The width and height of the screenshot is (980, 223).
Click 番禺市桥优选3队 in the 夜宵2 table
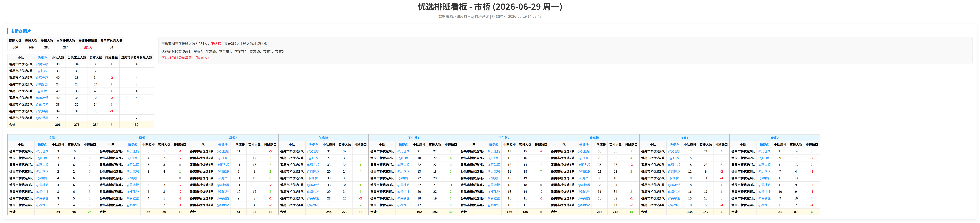click(x=743, y=185)
